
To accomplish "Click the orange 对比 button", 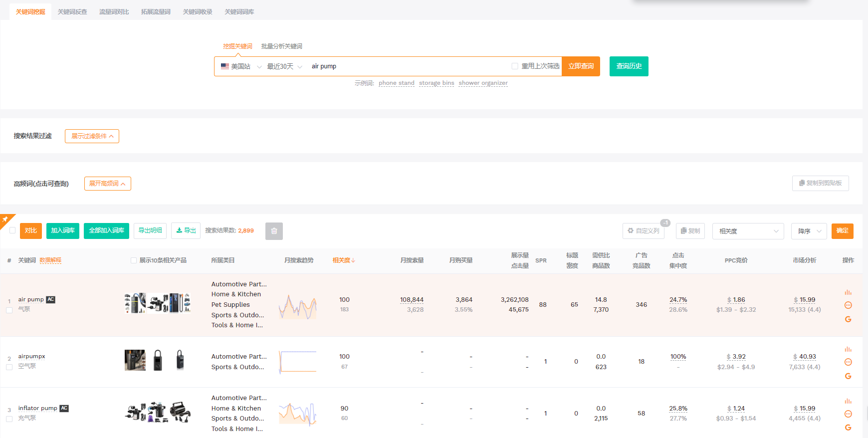I will pyautogui.click(x=31, y=230).
